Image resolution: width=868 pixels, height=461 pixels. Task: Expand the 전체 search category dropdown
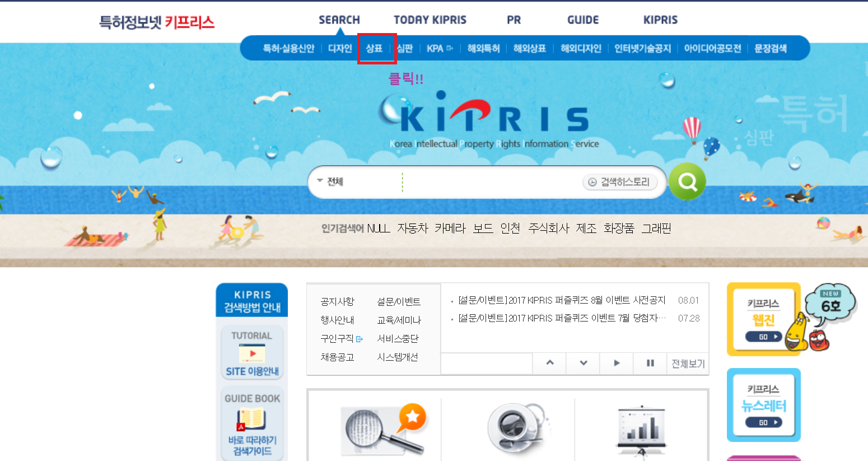click(x=330, y=181)
